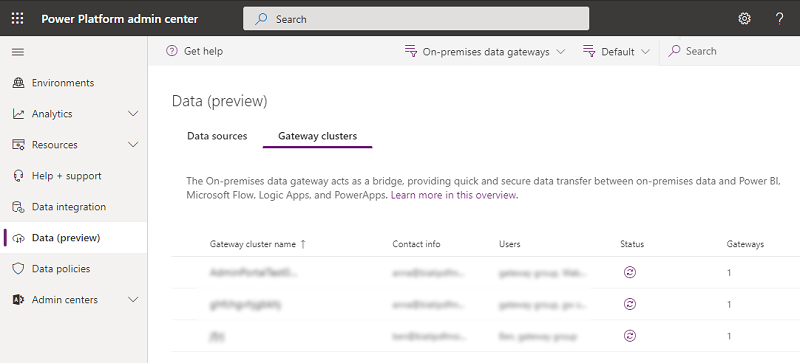The height and width of the screenshot is (363, 800).
Task: Click magnifier icon in top search bar
Action: 261,19
